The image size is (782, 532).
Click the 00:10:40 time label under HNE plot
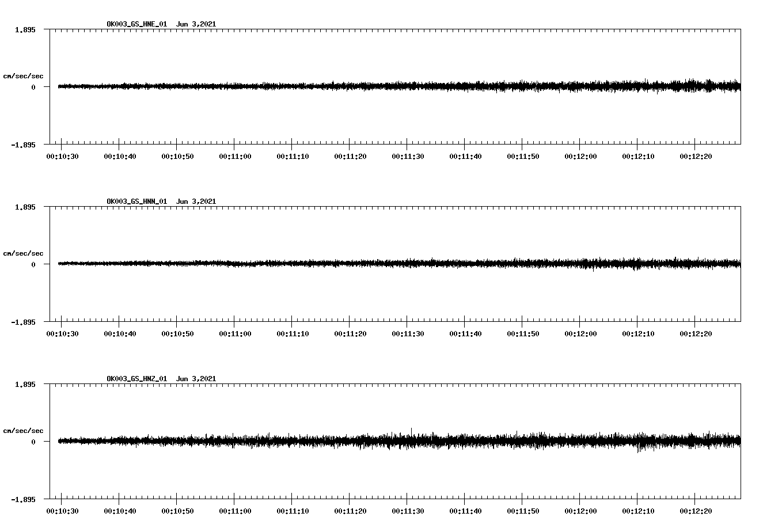pos(120,157)
